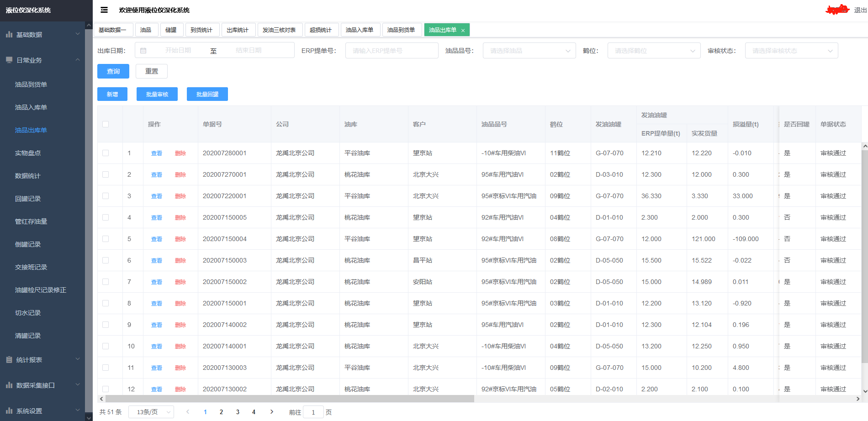Switch to the 油品 tab
The image size is (868, 421).
coord(146,30)
